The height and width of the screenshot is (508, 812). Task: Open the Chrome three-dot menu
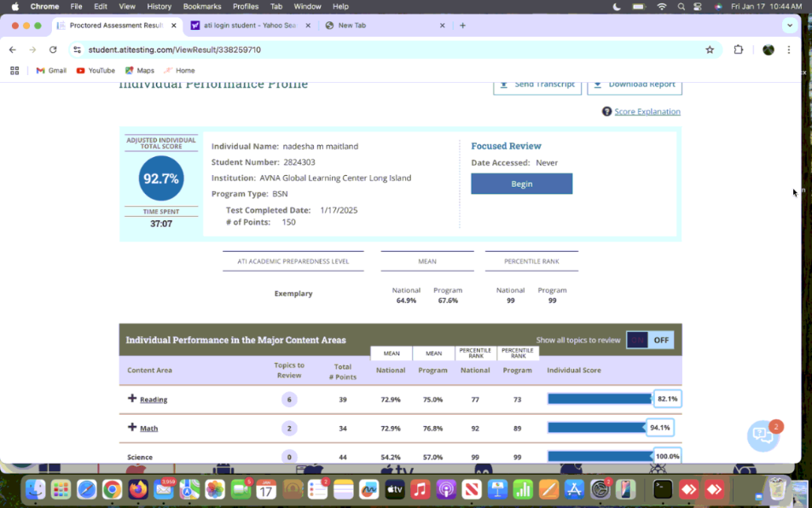pyautogui.click(x=789, y=50)
